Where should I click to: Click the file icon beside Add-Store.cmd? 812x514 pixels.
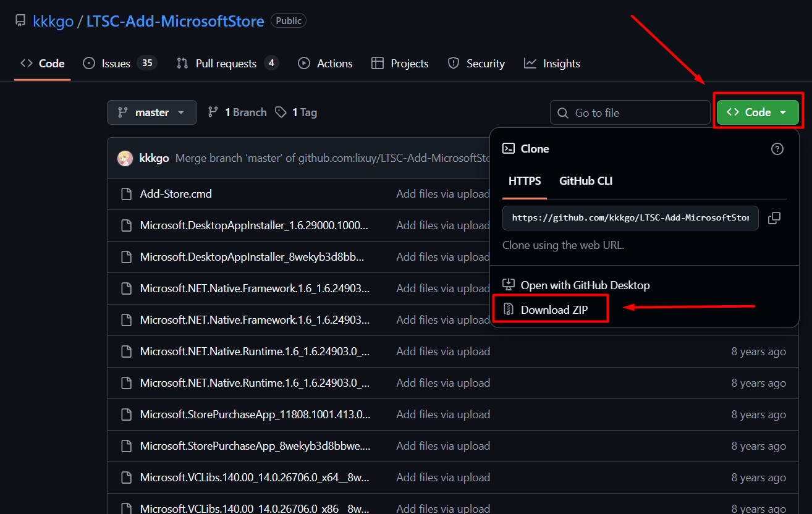tap(126, 194)
